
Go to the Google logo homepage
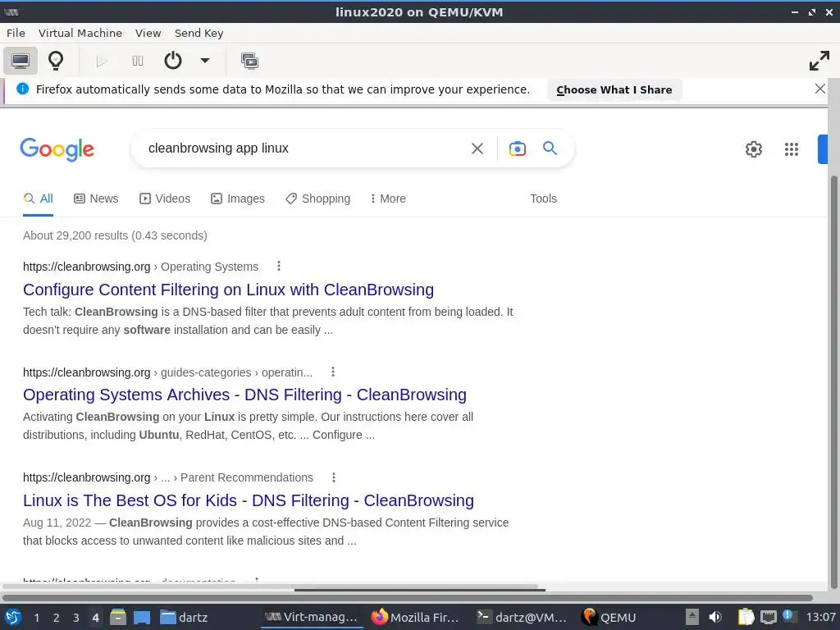(57, 149)
